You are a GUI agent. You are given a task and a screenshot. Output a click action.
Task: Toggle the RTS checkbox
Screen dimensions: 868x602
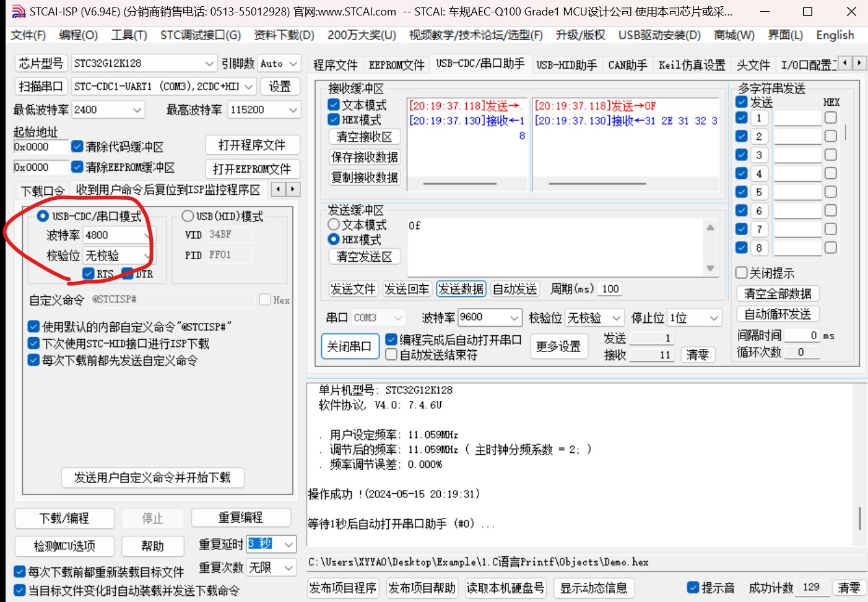click(x=89, y=273)
